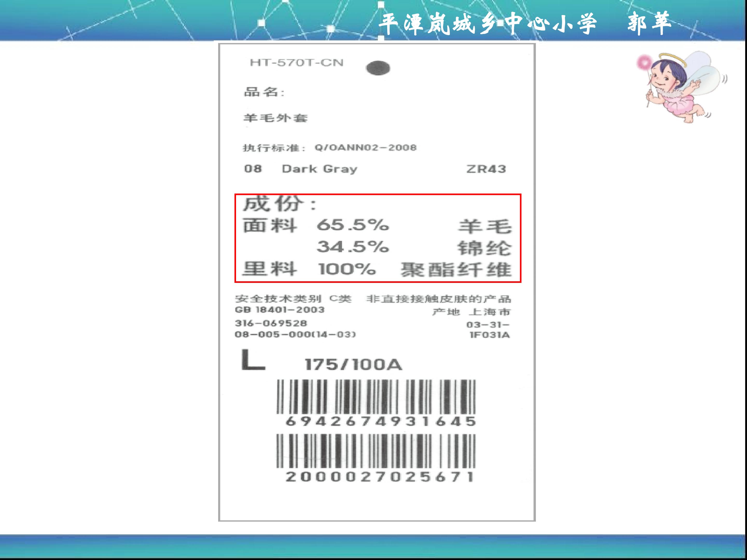
Task: Click the slide title 平潭岚城乡中心小学
Action: pos(487,23)
